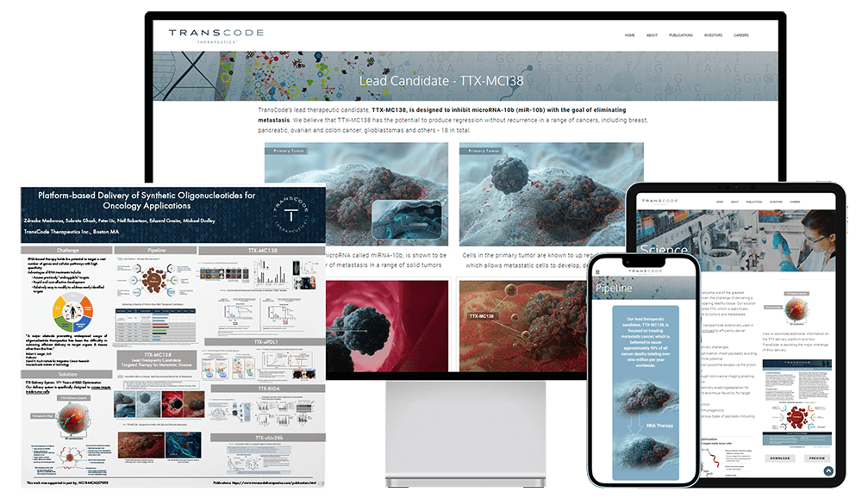Open the hamburger menu on the phone screen

coord(598,271)
